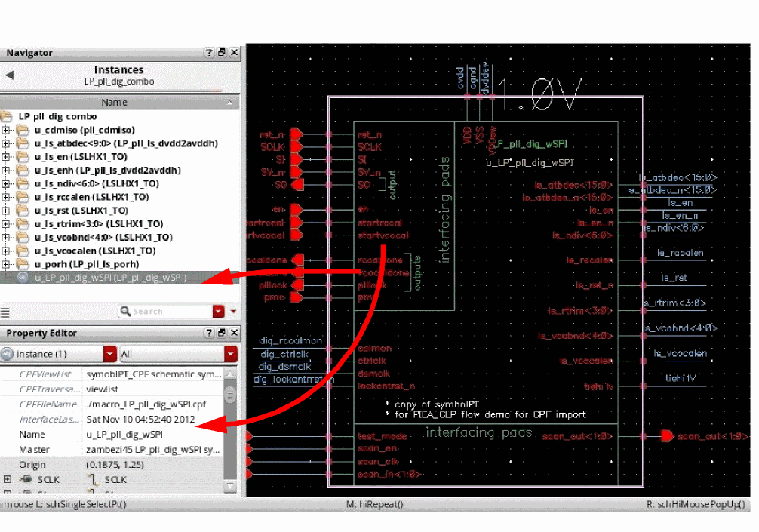
Task: Select the SO output pin symbol
Action: (298, 184)
